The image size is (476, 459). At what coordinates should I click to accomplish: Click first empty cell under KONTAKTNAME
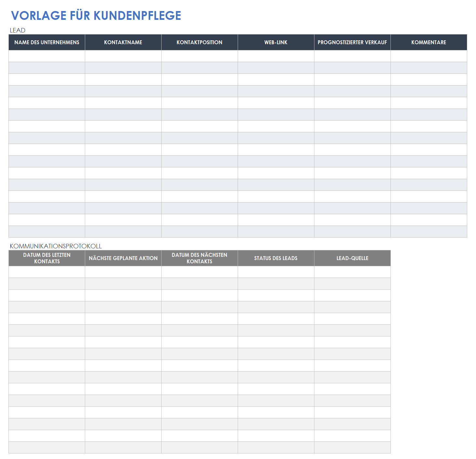coord(123,56)
